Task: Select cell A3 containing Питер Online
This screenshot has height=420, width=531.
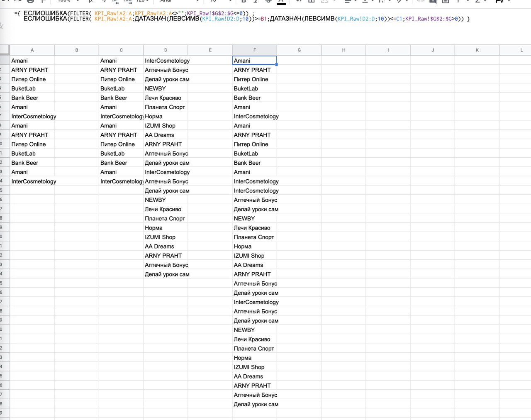Action: pyautogui.click(x=32, y=79)
